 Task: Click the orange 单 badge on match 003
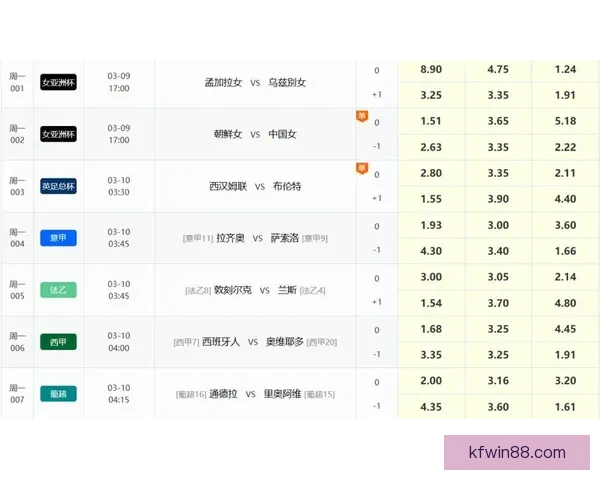click(x=362, y=168)
